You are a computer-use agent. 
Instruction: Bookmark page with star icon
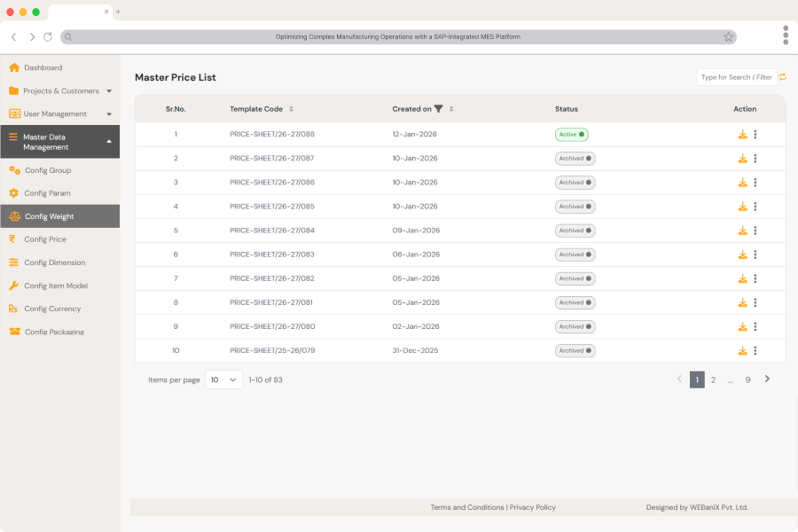coord(729,37)
